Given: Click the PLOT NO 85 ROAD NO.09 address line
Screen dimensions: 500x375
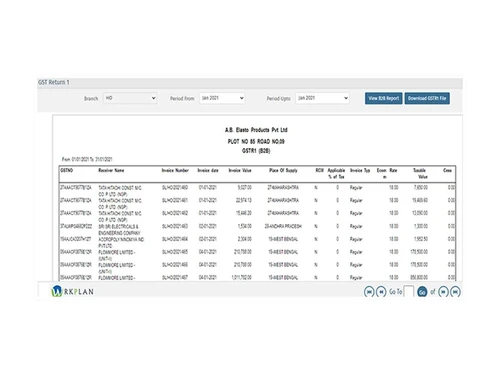Looking at the screenshot, I should pyautogui.click(x=256, y=141).
